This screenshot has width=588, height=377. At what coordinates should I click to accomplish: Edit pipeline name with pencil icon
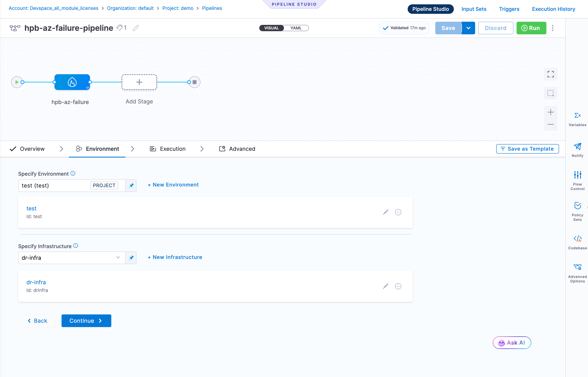136,28
